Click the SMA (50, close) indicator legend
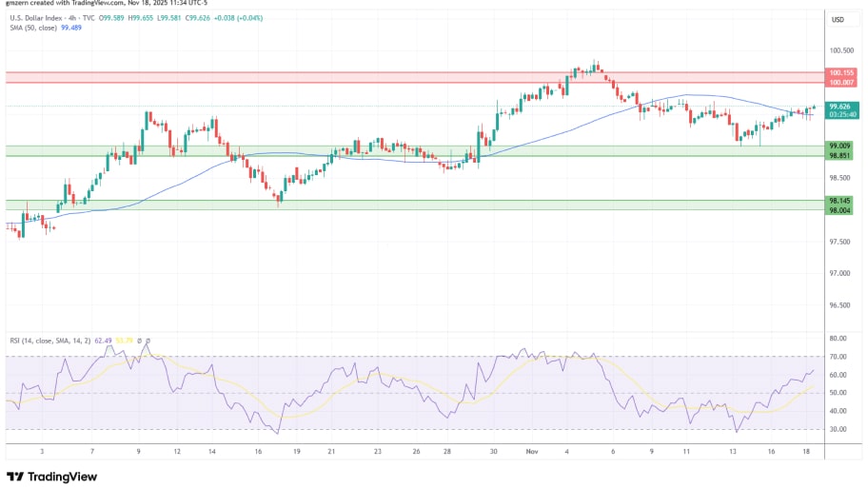The width and height of the screenshot is (868, 488). [31, 29]
